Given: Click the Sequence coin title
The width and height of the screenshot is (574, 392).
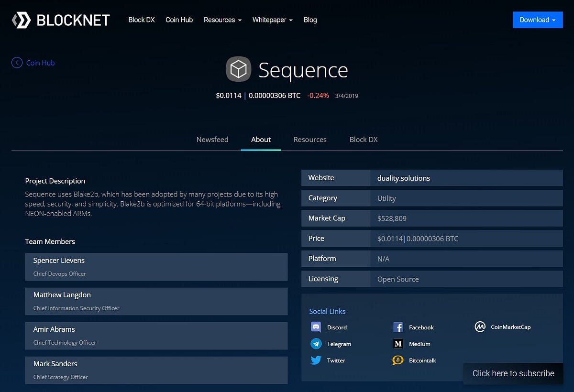Looking at the screenshot, I should pyautogui.click(x=303, y=70).
